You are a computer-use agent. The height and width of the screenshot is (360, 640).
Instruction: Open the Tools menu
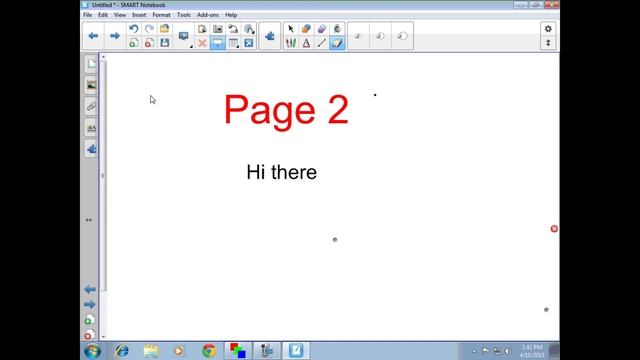tap(184, 15)
